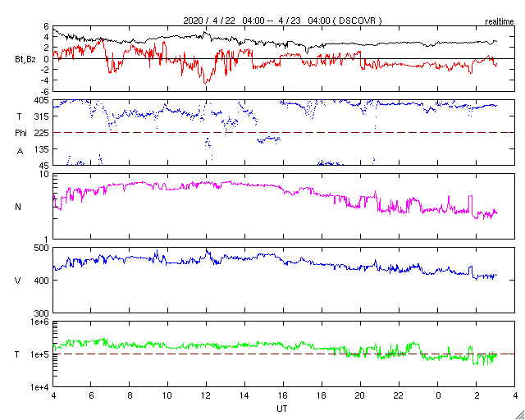Click the plot title with the DSCOVR date range
Viewport: 525px width, 420px height.
tap(282, 21)
